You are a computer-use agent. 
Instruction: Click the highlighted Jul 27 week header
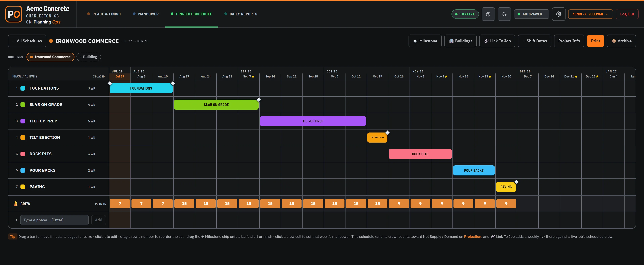(120, 76)
